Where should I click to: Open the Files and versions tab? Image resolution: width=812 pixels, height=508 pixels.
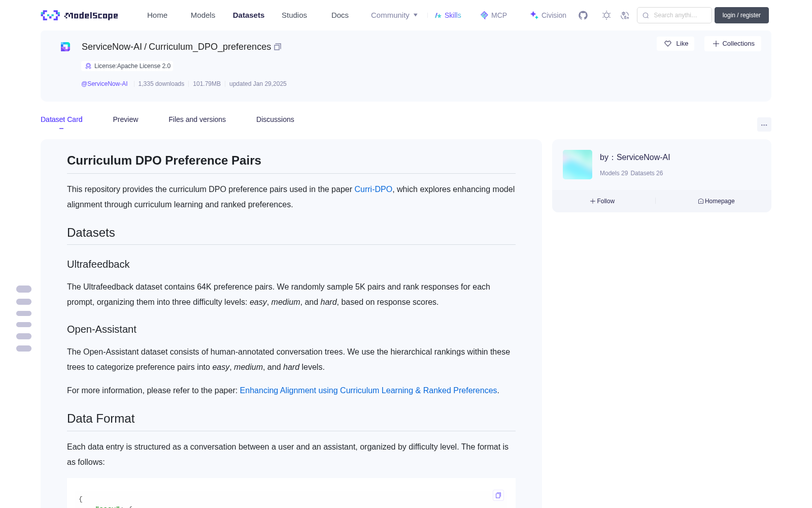click(197, 119)
